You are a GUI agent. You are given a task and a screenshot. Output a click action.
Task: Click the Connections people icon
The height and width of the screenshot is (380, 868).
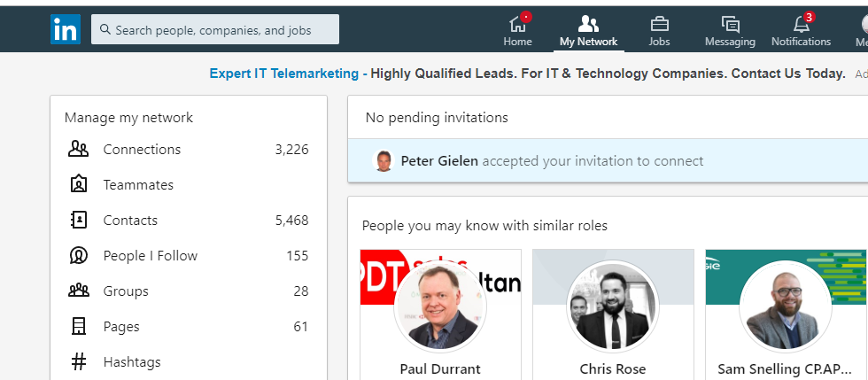tap(79, 149)
